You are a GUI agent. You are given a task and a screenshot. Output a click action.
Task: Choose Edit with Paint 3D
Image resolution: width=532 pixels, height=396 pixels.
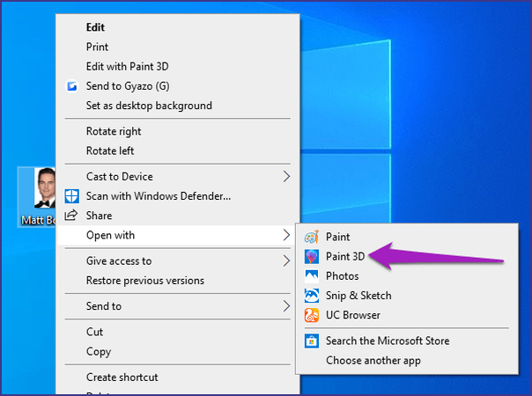tap(178, 67)
